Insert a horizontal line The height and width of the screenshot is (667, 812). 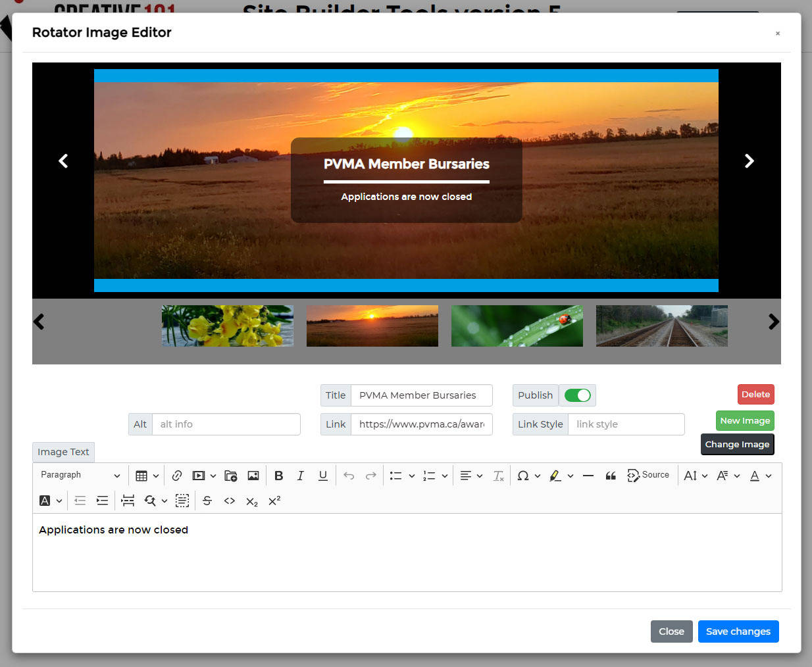(588, 476)
